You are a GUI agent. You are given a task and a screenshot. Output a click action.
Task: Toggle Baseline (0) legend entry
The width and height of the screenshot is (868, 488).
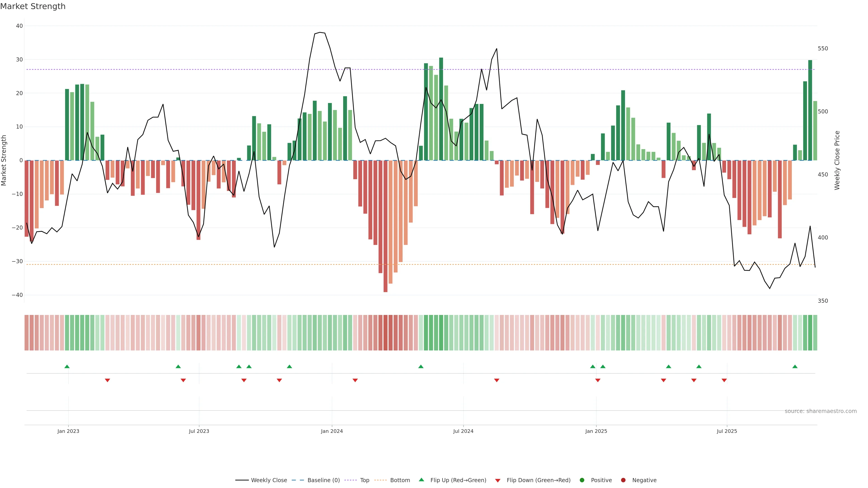323,480
